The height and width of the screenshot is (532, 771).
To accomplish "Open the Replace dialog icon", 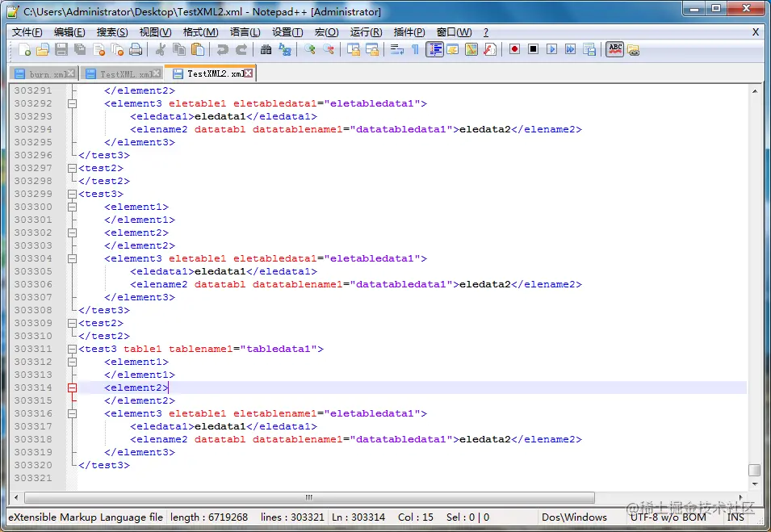I will tap(285, 50).
